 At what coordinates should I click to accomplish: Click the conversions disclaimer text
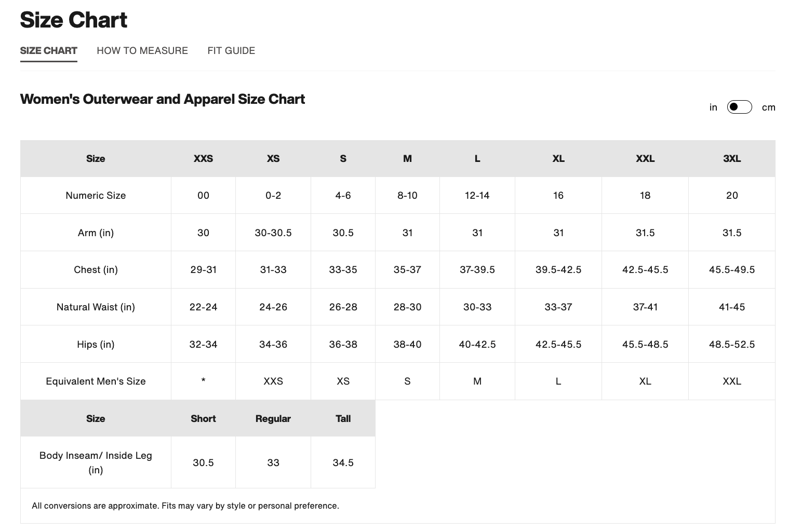point(185,506)
